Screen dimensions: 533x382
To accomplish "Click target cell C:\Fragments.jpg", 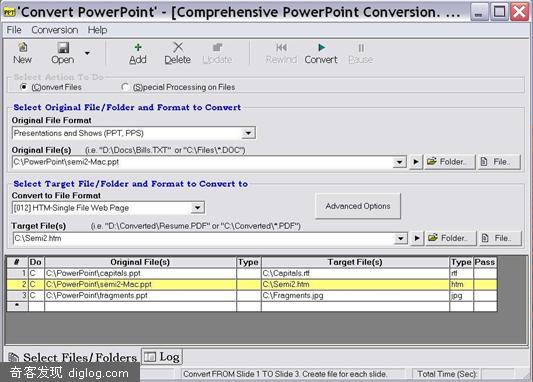I will pyautogui.click(x=355, y=296).
